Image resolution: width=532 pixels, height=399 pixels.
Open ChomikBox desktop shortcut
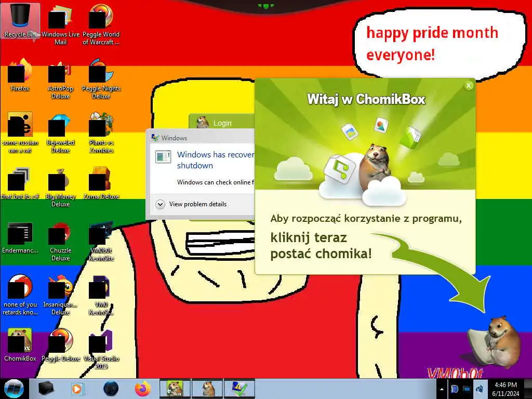[20, 345]
